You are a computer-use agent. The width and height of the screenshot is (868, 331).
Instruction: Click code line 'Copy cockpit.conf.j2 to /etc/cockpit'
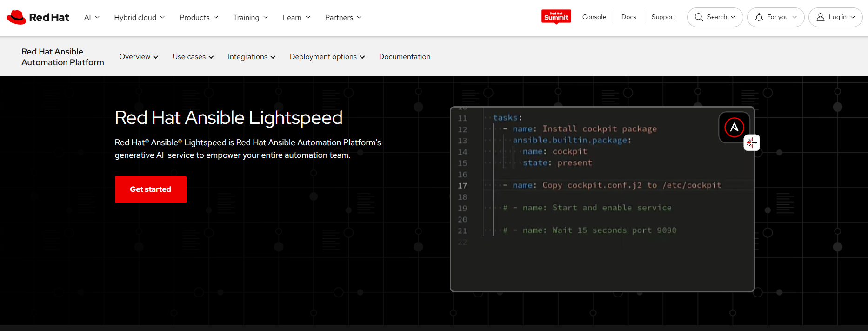coord(632,185)
